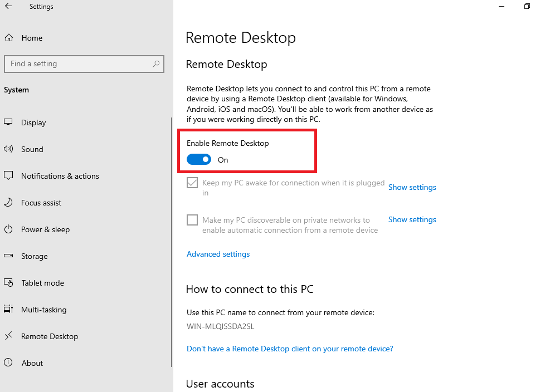Turn off Enable Remote Desktop toggle
The width and height of the screenshot is (550, 392).
coord(199,160)
